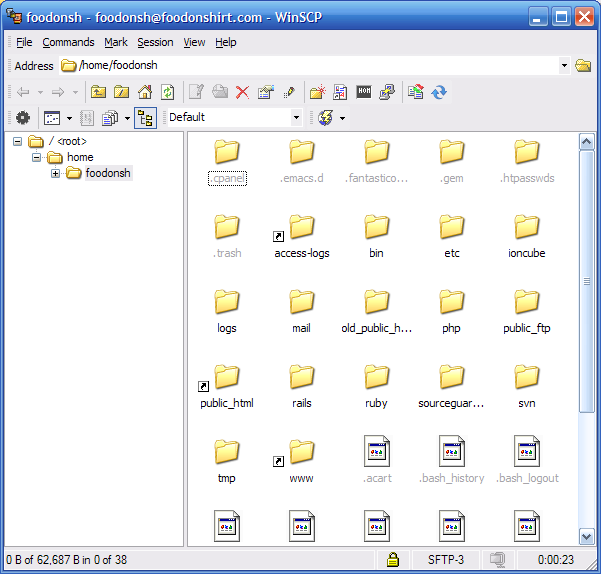Select foodonsh folder in directory tree
This screenshot has height=574, width=601.
[x=108, y=173]
